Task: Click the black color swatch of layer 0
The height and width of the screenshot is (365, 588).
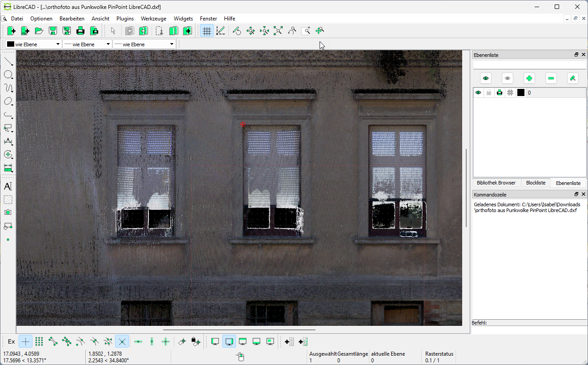Action: pos(521,93)
